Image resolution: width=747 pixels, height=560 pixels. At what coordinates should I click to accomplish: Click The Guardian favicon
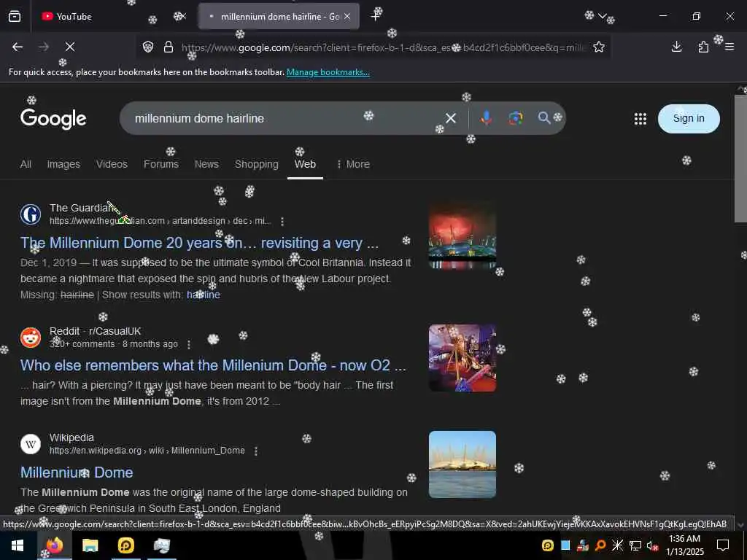[x=31, y=214]
